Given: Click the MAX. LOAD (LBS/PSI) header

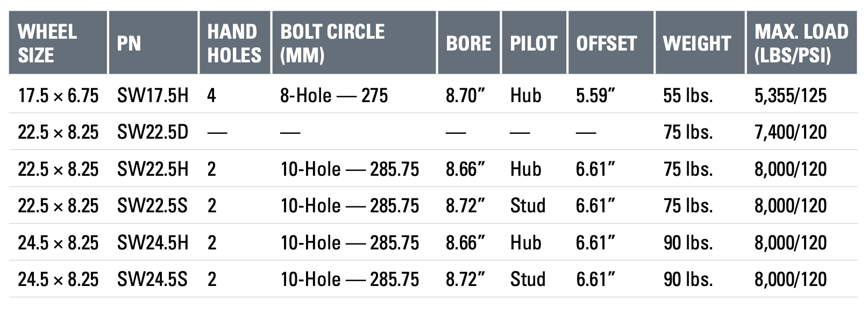Looking at the screenshot, I should pyautogui.click(x=801, y=42).
